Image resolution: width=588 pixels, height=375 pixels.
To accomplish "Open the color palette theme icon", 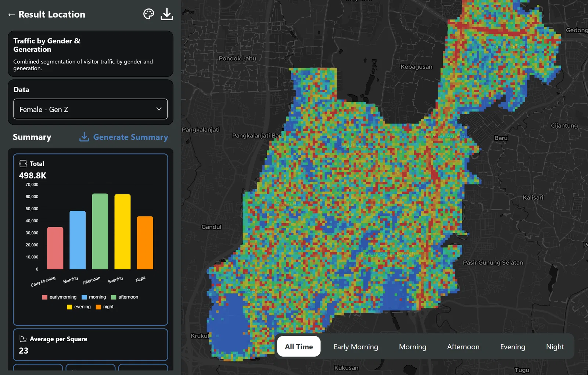I will (148, 14).
